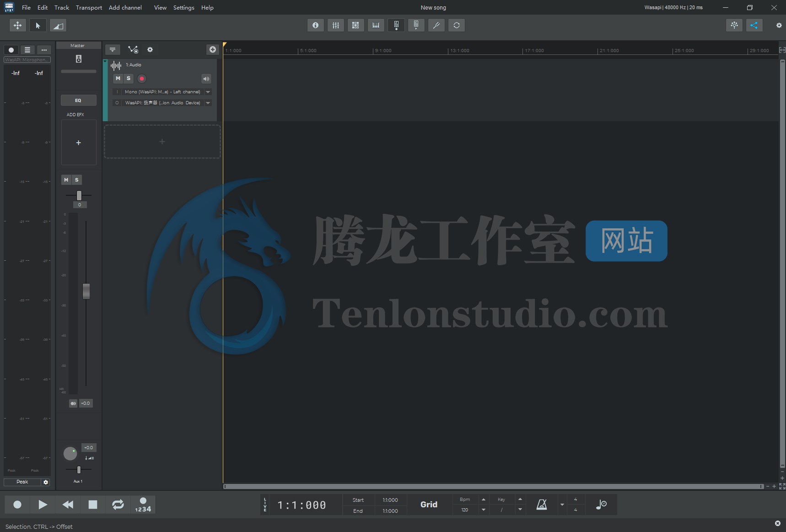Open the piano roll keyboard icon
Screen dimensions: 786x532
[x=376, y=25]
